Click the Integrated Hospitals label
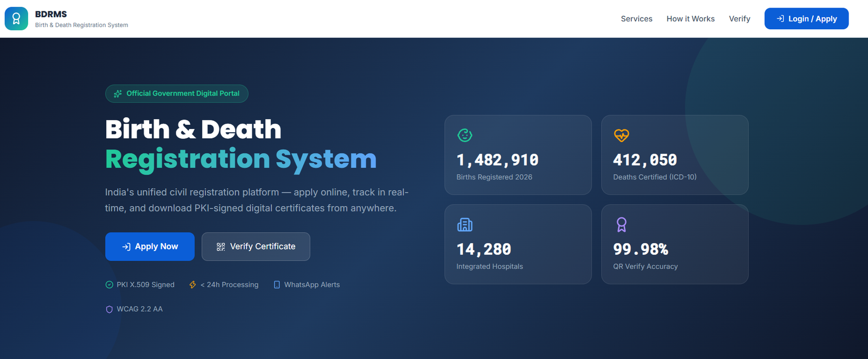868x359 pixels. click(489, 266)
